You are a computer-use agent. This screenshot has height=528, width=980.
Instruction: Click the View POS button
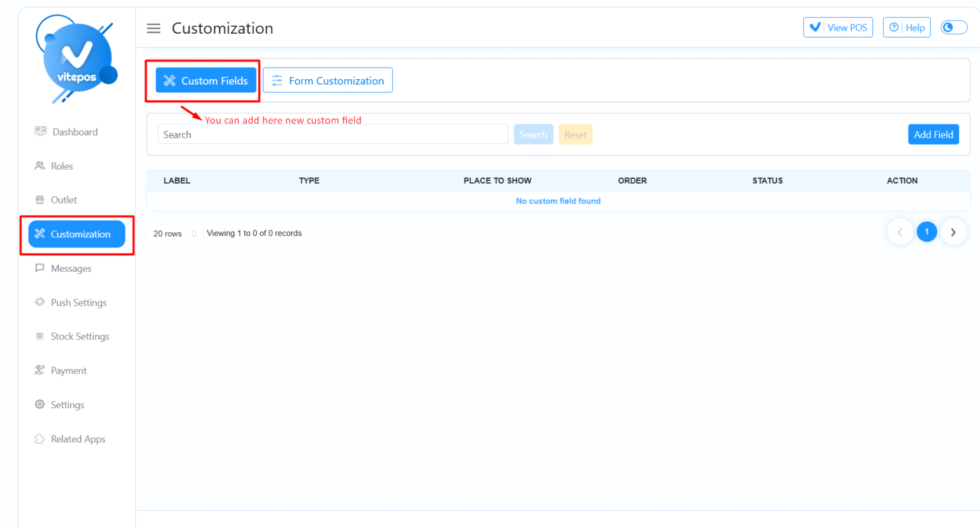[838, 27]
